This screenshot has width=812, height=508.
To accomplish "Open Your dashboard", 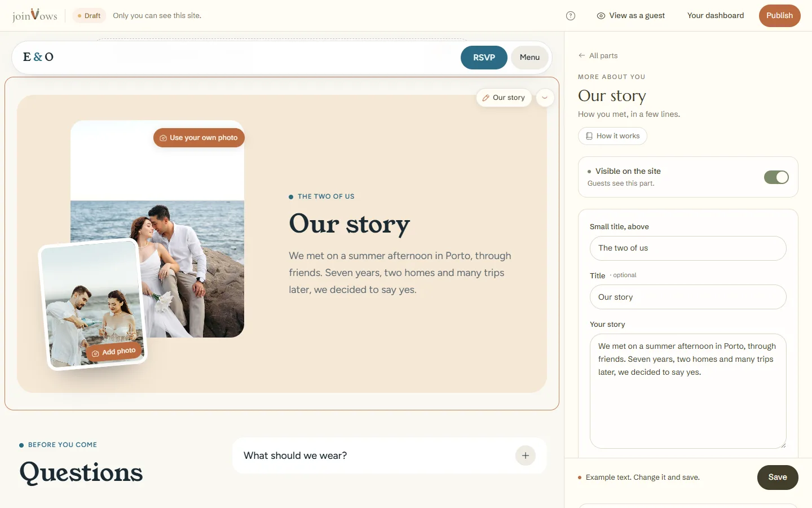I will pos(716,16).
